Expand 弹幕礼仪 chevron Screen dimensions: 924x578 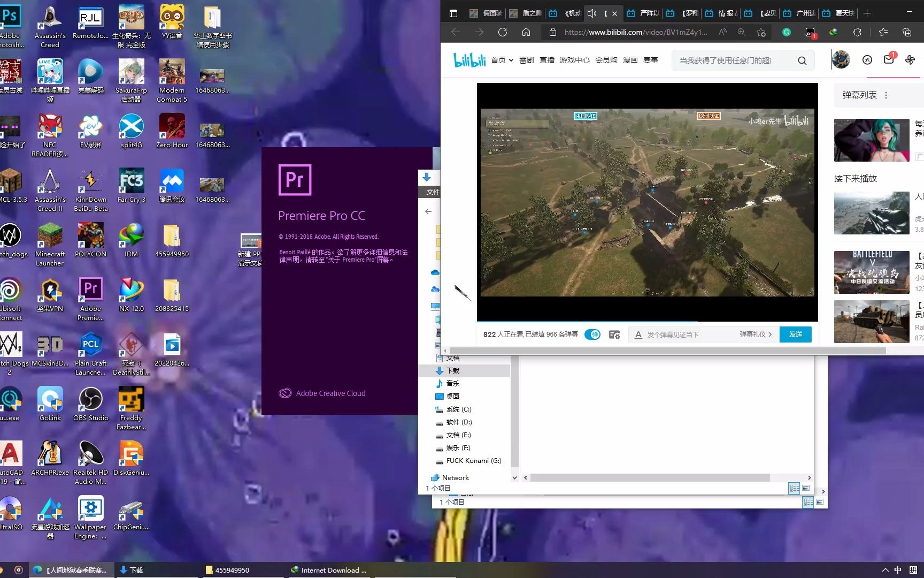pyautogui.click(x=770, y=334)
